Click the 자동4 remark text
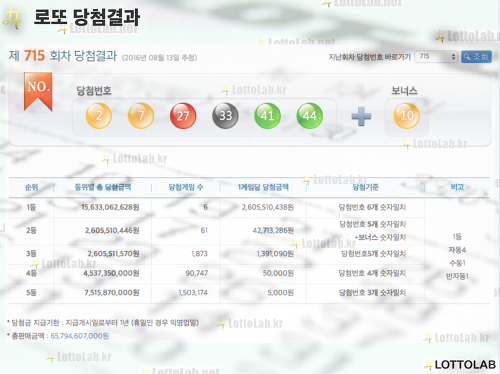 [457, 250]
